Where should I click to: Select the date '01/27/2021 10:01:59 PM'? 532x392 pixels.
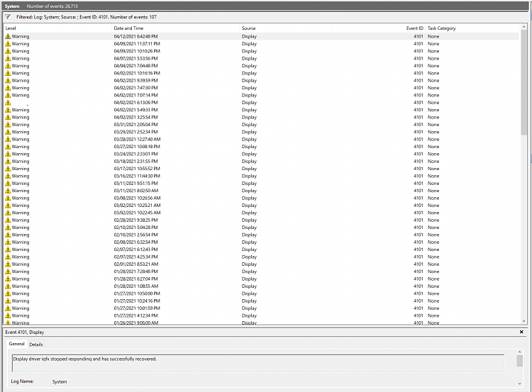137,308
